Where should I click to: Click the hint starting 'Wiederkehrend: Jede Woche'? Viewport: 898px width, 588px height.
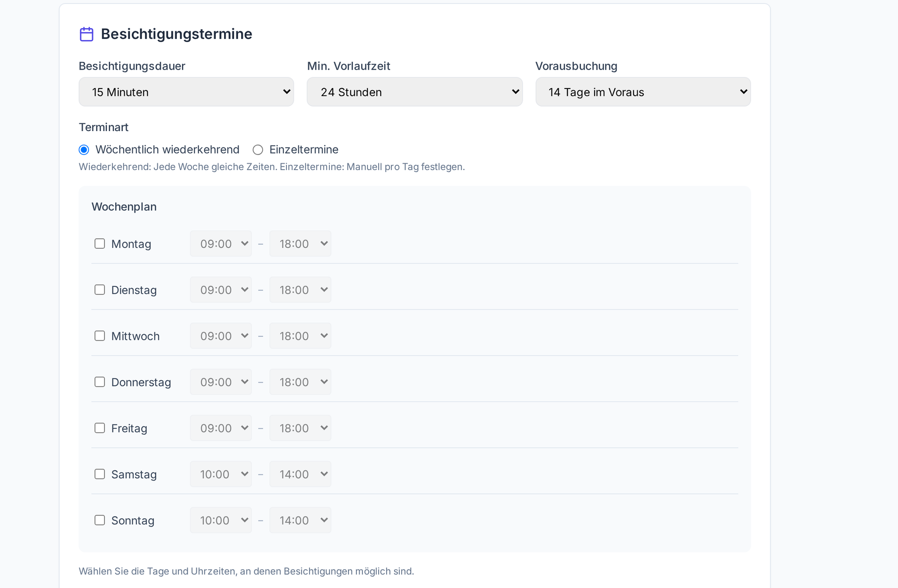click(x=272, y=167)
